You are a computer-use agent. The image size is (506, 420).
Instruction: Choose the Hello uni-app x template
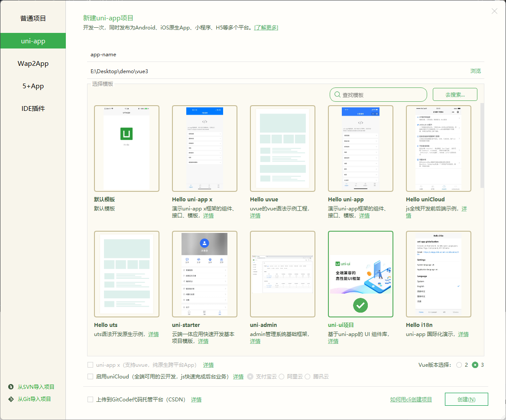pyautogui.click(x=204, y=149)
